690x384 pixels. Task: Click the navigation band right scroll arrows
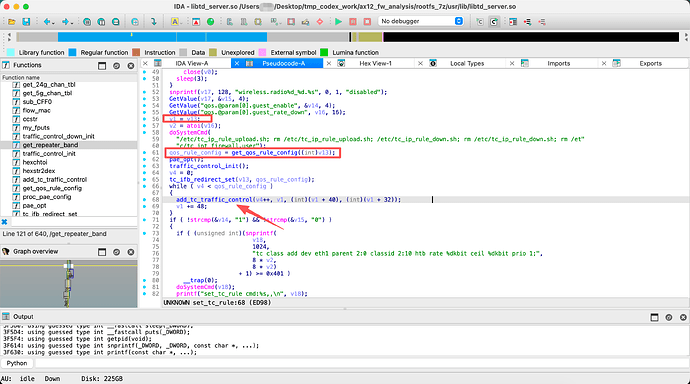[x=685, y=37]
